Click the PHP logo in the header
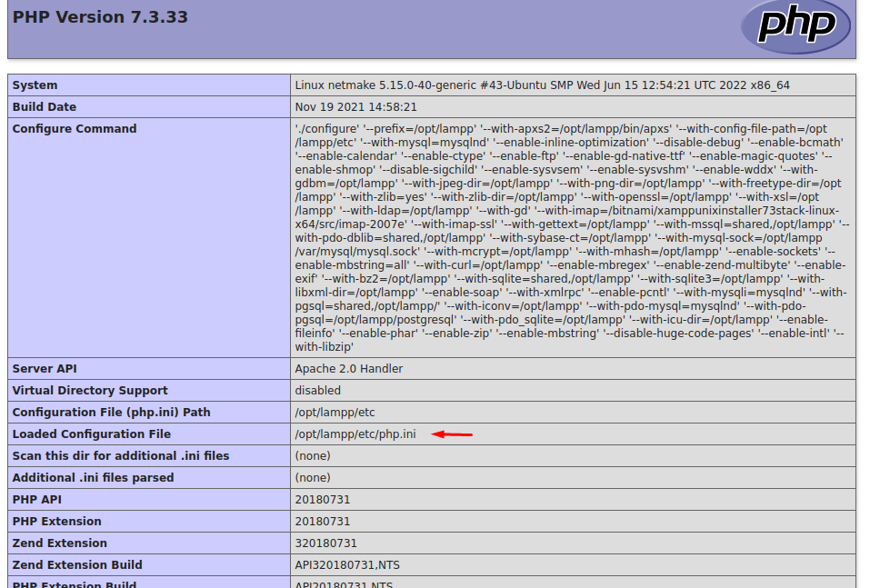 point(795,25)
